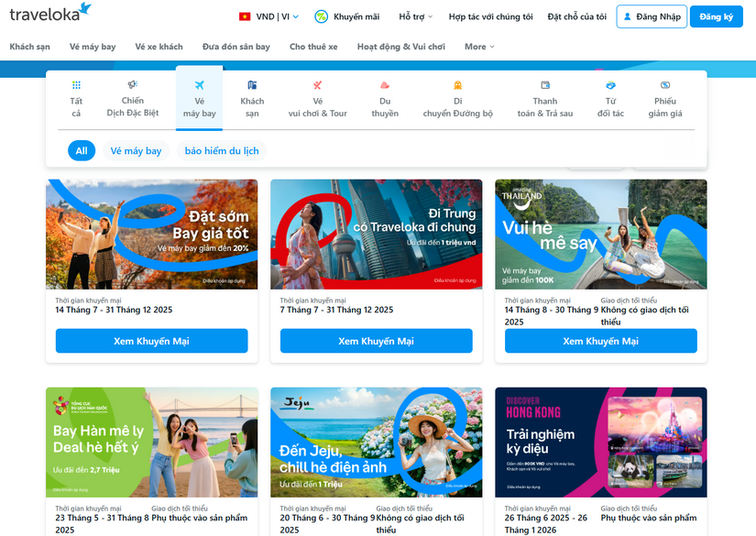Open the Đặt sớm Bay giá tốt banner
This screenshot has width=756, height=536.
click(x=152, y=235)
